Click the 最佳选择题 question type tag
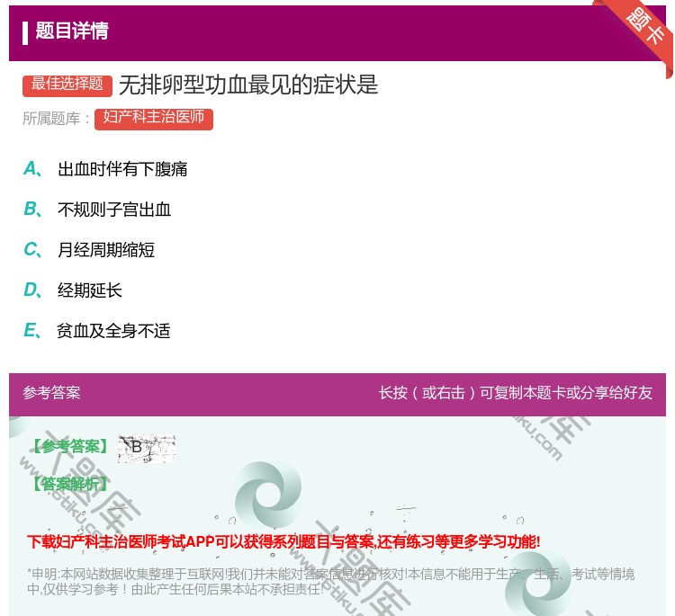Viewport: 675px width, 616px height. point(67,85)
